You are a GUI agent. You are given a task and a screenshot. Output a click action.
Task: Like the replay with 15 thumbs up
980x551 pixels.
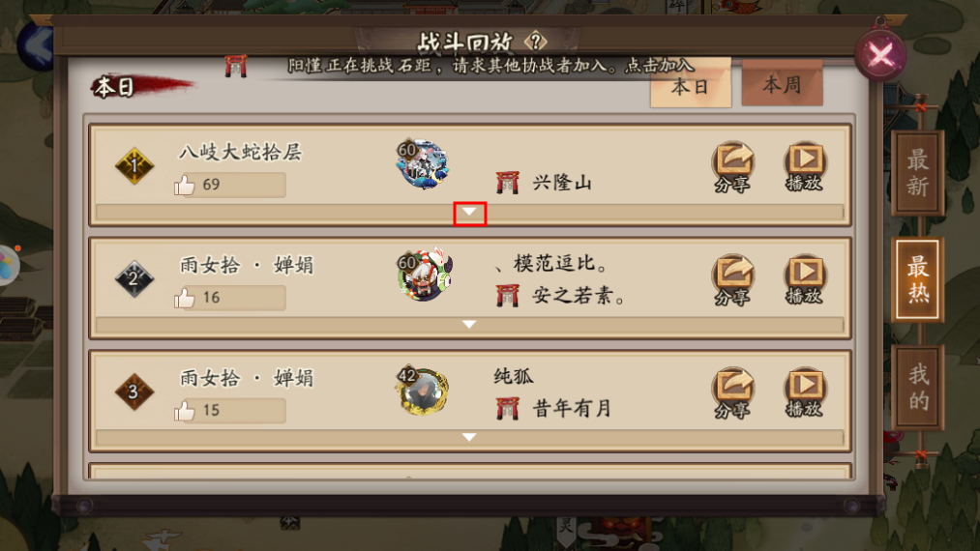185,411
